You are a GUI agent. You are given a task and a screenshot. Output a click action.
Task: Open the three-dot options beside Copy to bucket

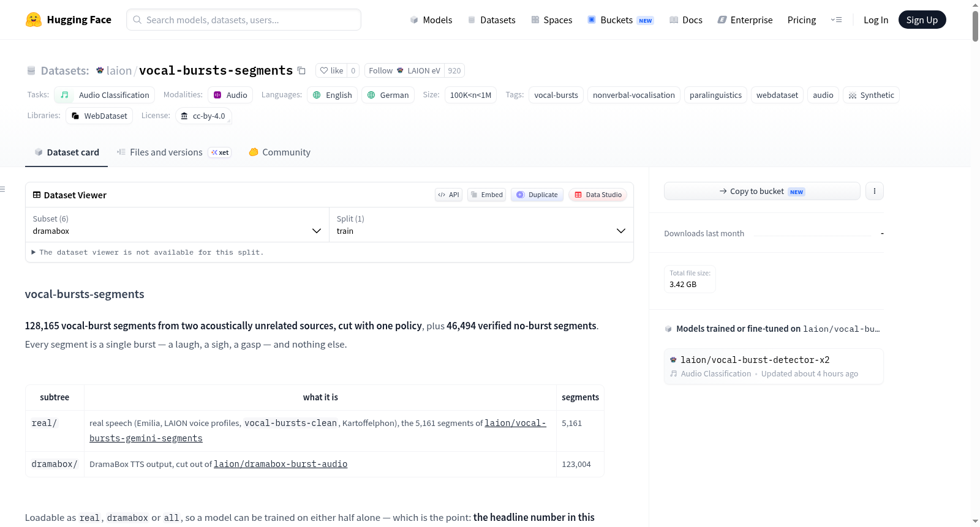click(875, 191)
